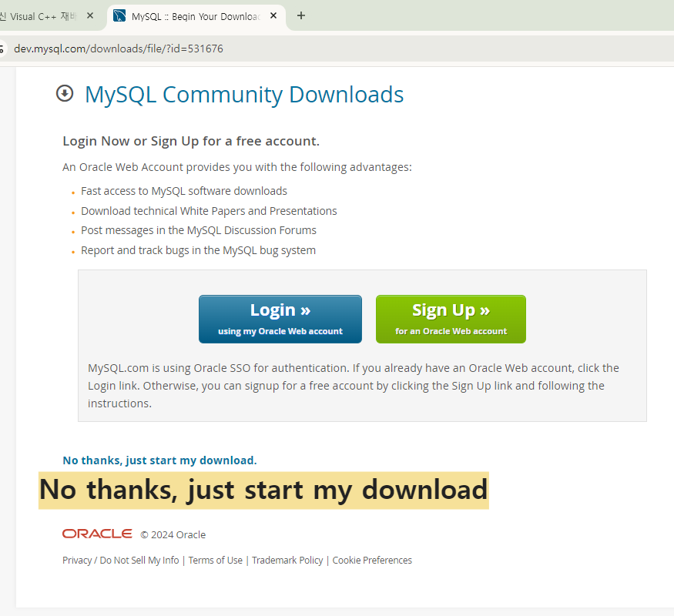Image resolution: width=674 pixels, height=616 pixels.
Task: Click "Fast access to MySQL software downloads" bullet
Action: click(184, 191)
